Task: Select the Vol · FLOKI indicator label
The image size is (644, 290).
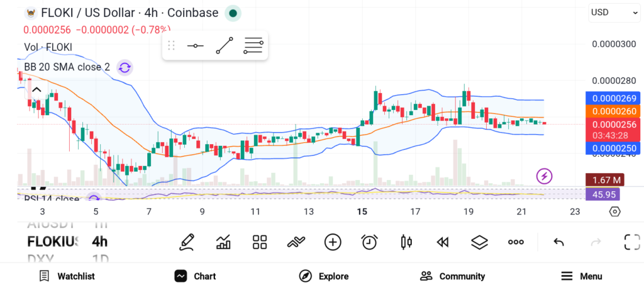Action: point(48,47)
